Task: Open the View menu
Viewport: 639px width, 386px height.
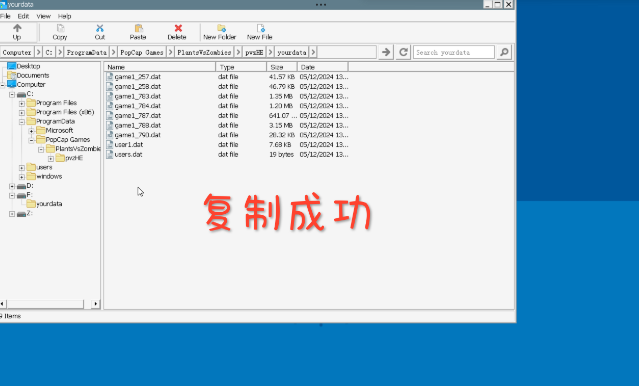Action: 44,16
